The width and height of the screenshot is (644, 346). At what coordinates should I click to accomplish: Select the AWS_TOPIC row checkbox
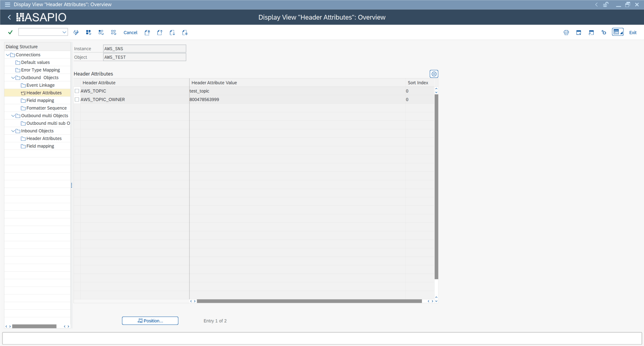pos(77,91)
